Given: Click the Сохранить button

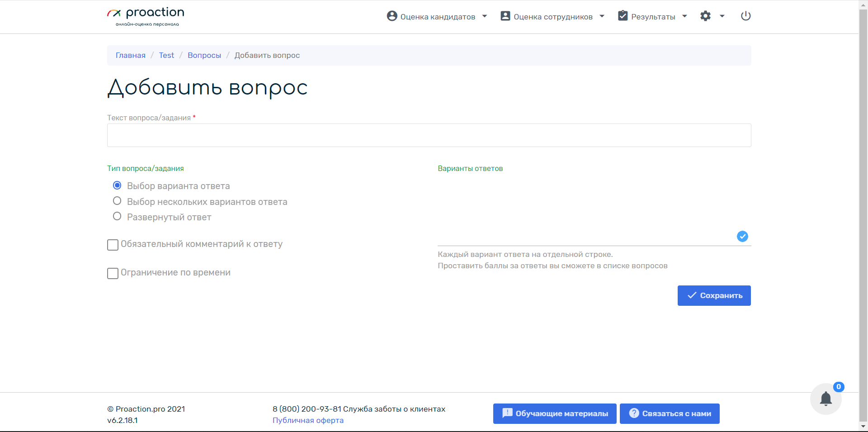Looking at the screenshot, I should click(714, 295).
